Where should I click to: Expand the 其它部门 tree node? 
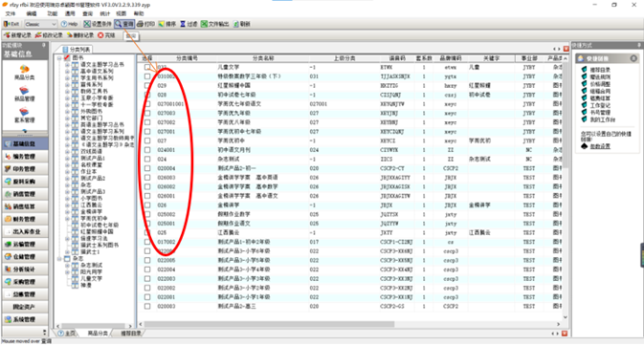click(x=67, y=119)
